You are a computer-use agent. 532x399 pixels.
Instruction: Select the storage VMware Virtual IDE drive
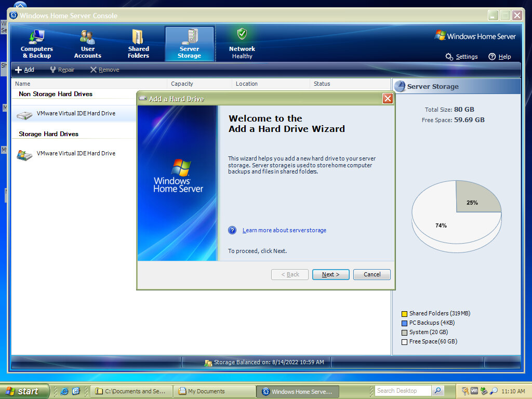(x=75, y=153)
